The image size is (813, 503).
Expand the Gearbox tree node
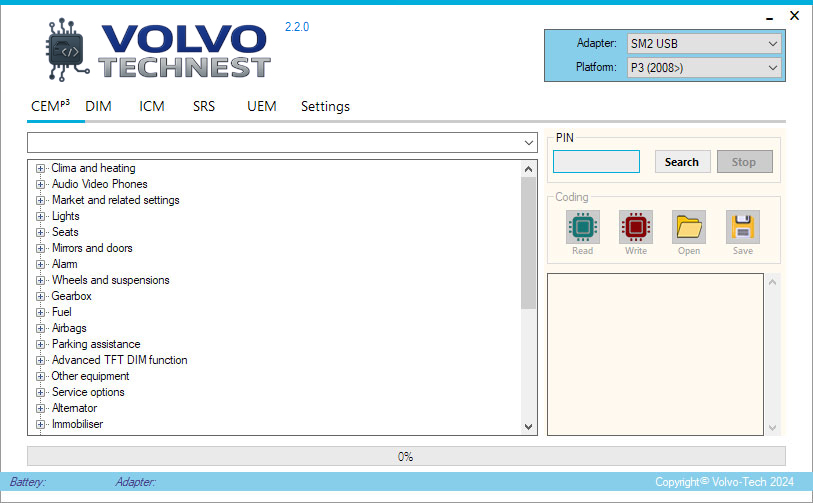[40, 297]
